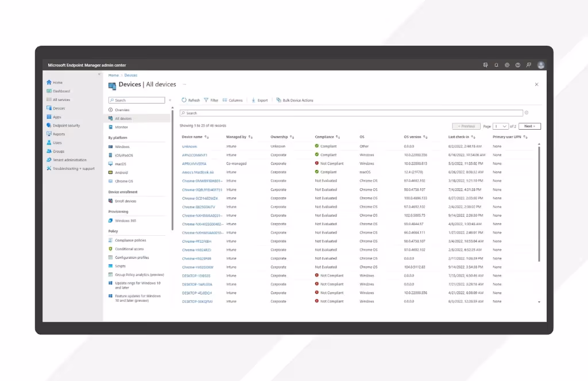
Task: Open the ellipsis next to All devices
Action: [x=184, y=84]
